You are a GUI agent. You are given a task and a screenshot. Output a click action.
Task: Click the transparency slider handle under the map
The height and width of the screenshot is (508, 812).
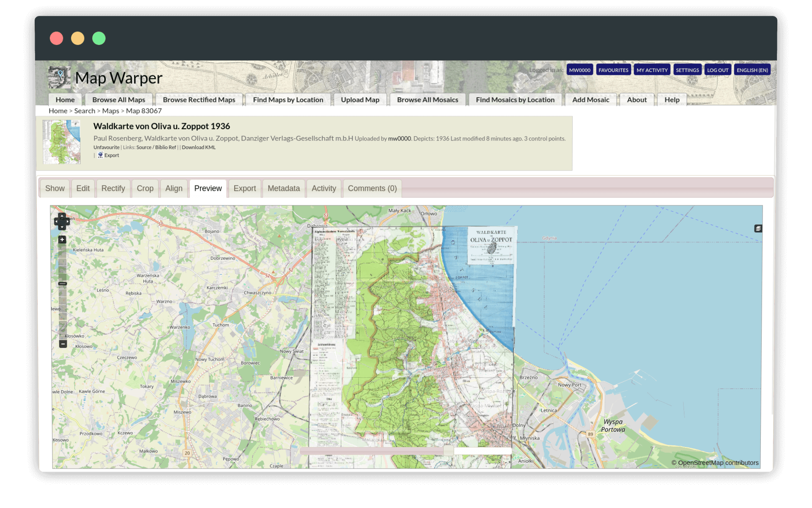tap(449, 451)
